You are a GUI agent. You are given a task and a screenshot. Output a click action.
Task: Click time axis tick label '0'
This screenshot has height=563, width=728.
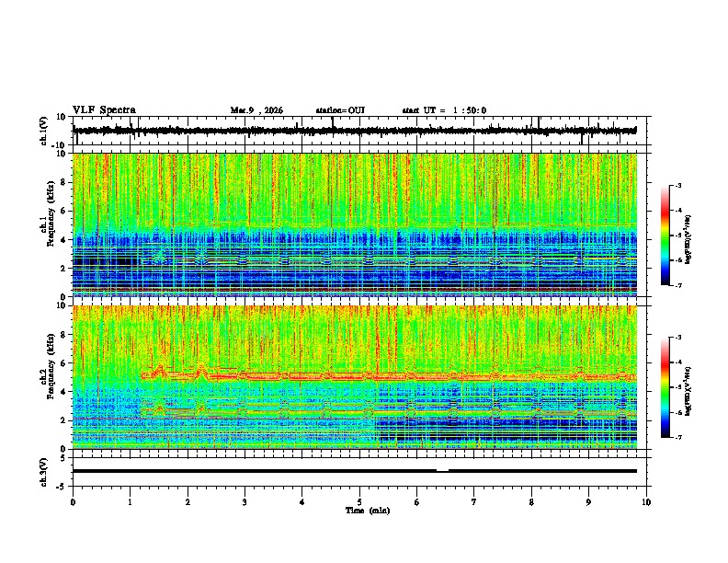tap(73, 502)
